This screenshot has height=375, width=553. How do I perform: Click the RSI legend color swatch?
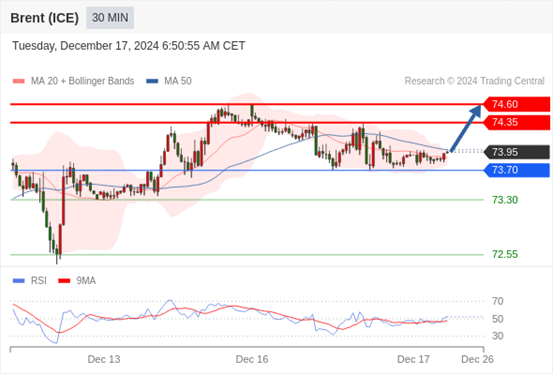tap(19, 281)
